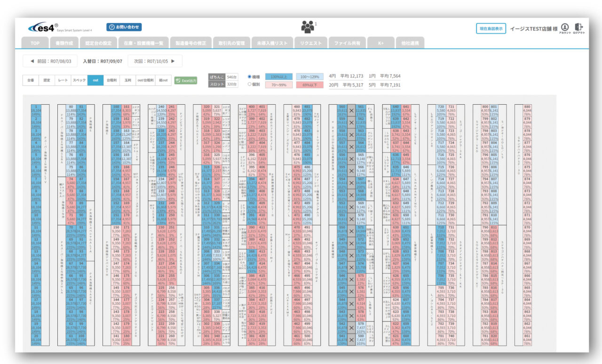Image resolution: width=602 pixels, height=364 pixels.
Task: Go to previous date 前回 R07/08/03
Action: [48, 61]
